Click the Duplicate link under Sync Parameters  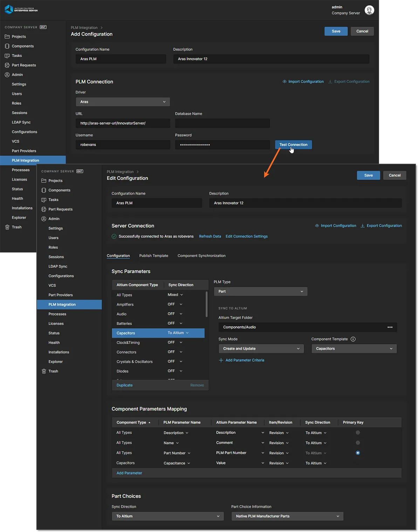[x=124, y=385]
